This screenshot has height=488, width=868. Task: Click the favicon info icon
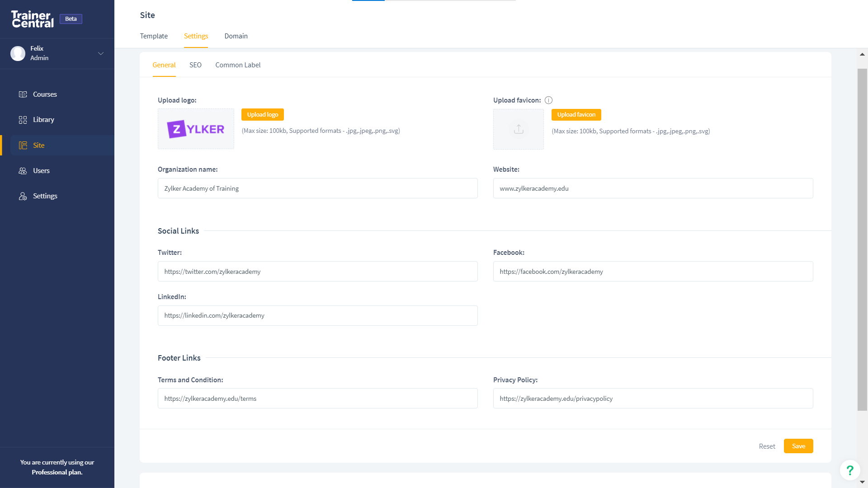pyautogui.click(x=548, y=100)
